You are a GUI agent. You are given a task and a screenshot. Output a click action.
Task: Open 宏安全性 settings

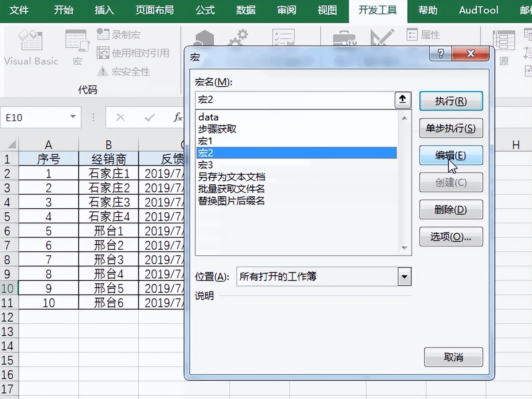point(102,72)
